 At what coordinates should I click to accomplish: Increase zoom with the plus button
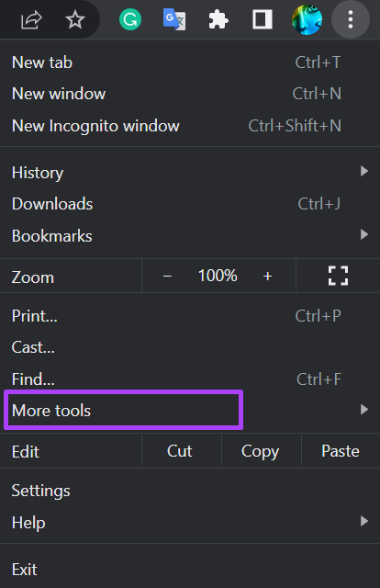tap(267, 276)
